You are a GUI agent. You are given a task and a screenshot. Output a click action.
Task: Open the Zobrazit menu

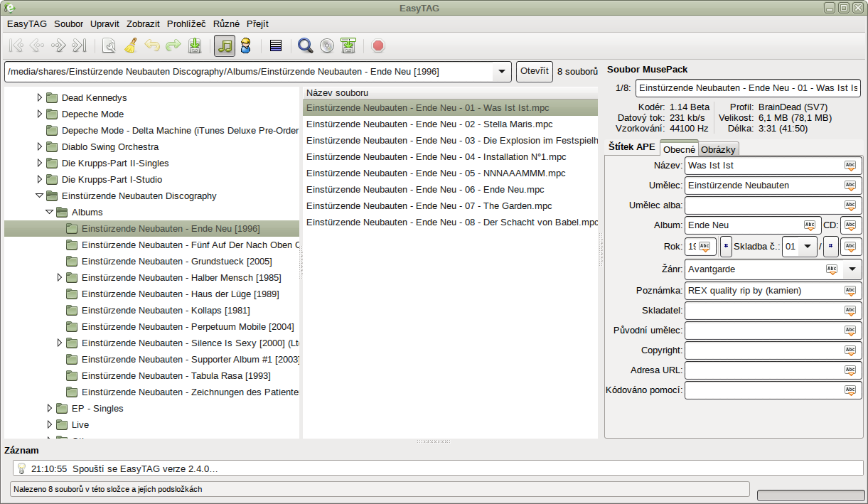point(144,23)
